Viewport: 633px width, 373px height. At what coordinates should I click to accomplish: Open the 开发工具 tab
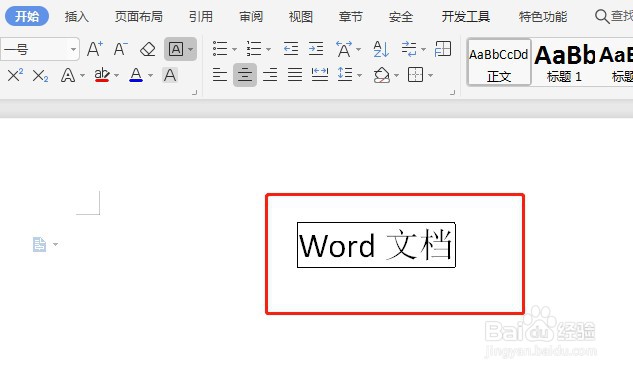point(465,17)
